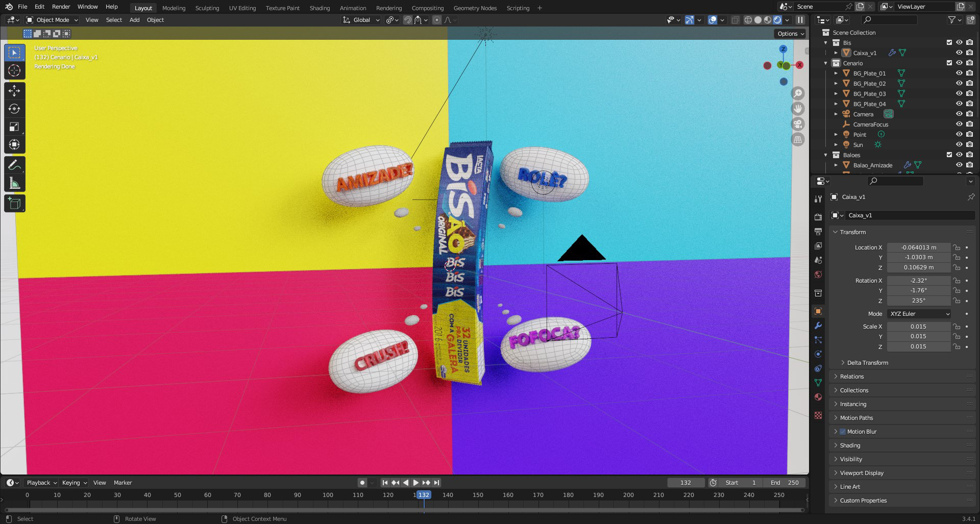Viewport: 980px width, 524px height.
Task: Click the End frame 250 field
Action: click(x=785, y=483)
